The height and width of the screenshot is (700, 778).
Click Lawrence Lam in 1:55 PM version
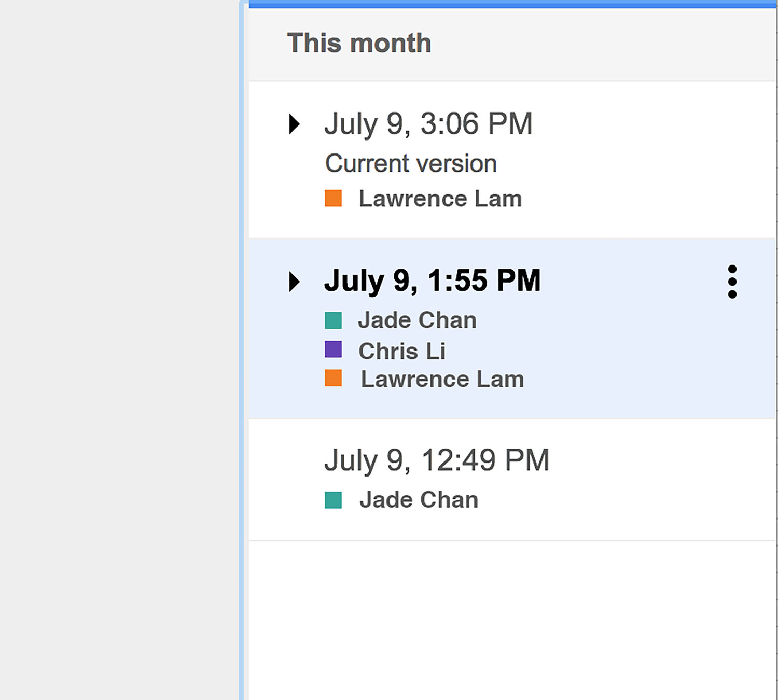point(442,379)
